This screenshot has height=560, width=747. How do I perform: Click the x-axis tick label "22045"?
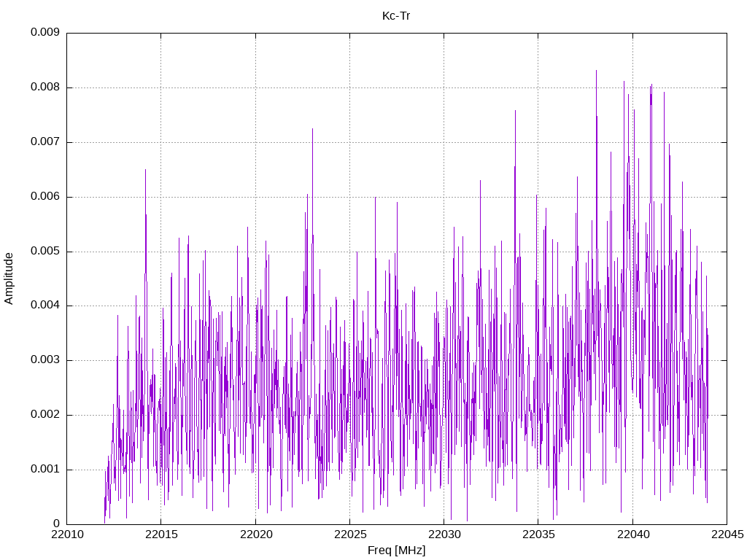tap(727, 534)
